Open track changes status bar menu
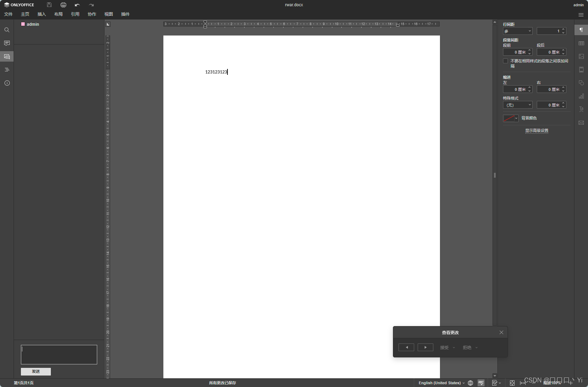 tap(496, 383)
